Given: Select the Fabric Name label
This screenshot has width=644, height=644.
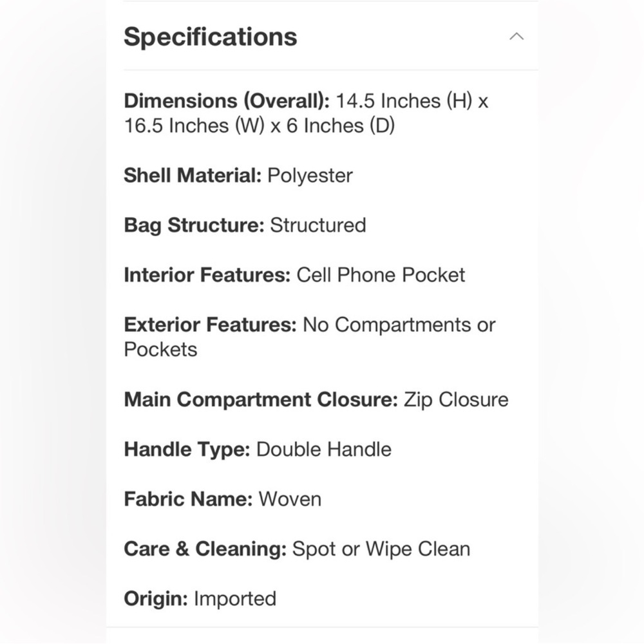Looking at the screenshot, I should pos(188,500).
